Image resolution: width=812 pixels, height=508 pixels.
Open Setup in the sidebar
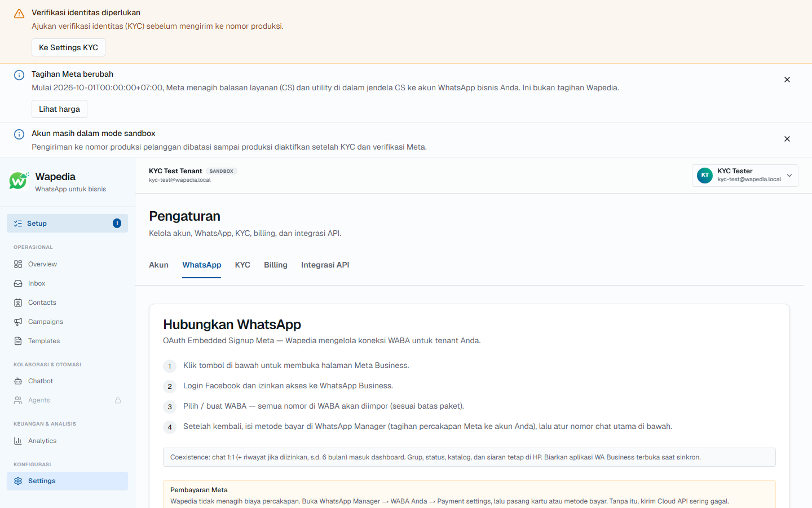pyautogui.click(x=67, y=224)
